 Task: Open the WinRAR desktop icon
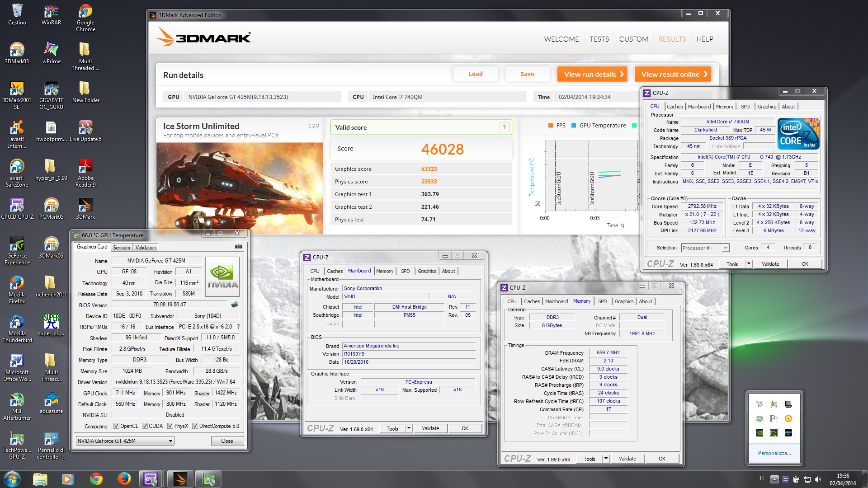[51, 14]
